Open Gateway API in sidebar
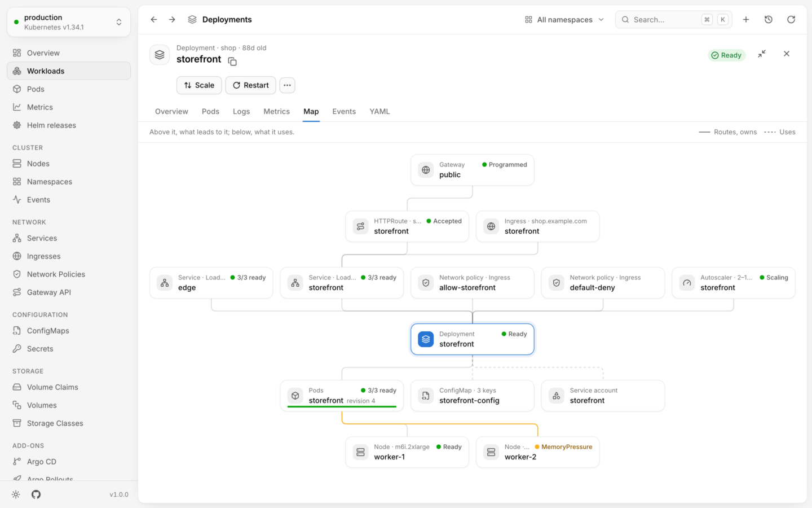 coord(69,292)
